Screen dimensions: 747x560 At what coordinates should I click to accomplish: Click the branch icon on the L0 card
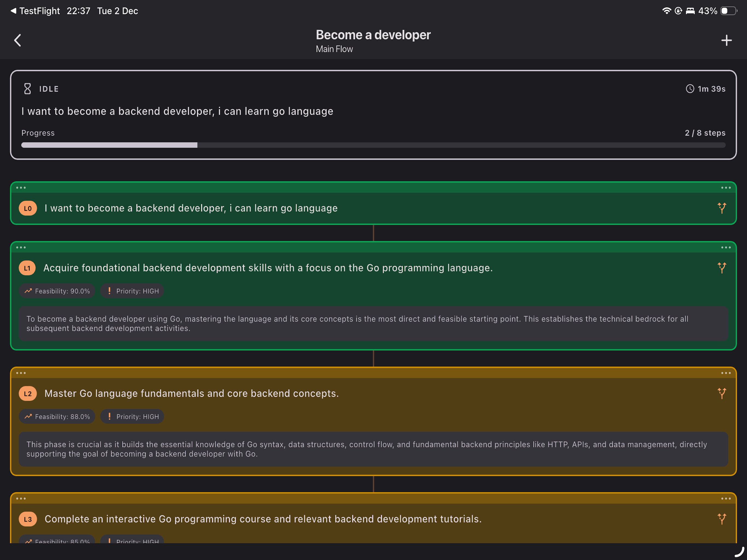(722, 208)
